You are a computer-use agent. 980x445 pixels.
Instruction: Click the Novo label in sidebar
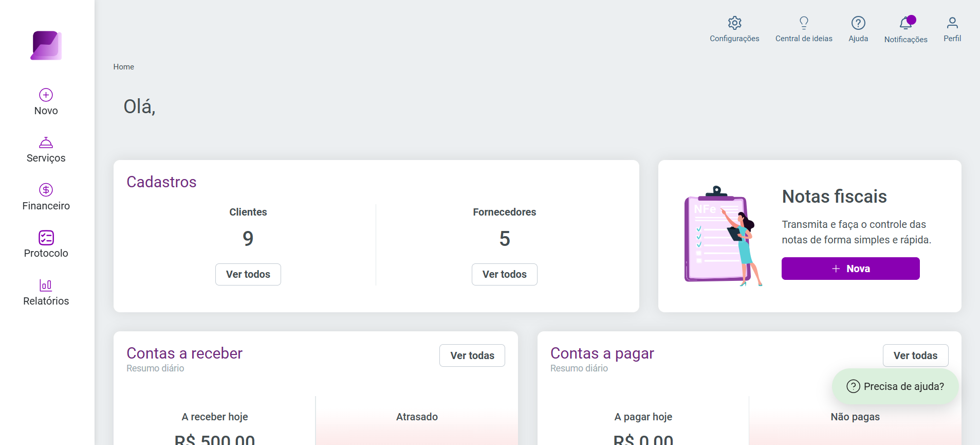46,111
